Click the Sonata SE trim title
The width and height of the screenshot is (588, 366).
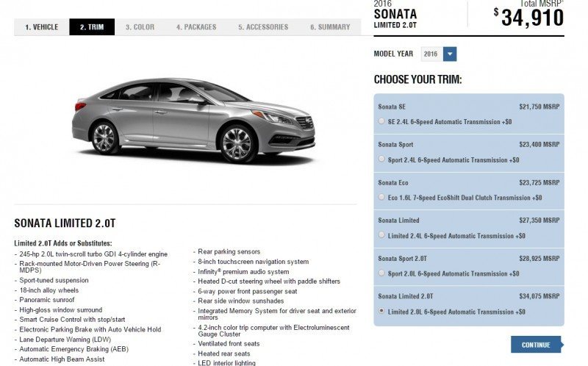392,107
